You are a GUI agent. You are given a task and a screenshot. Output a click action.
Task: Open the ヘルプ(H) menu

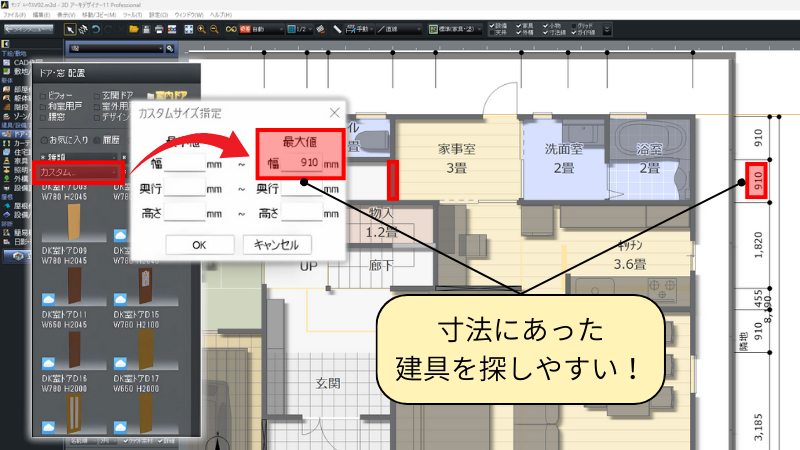click(220, 15)
